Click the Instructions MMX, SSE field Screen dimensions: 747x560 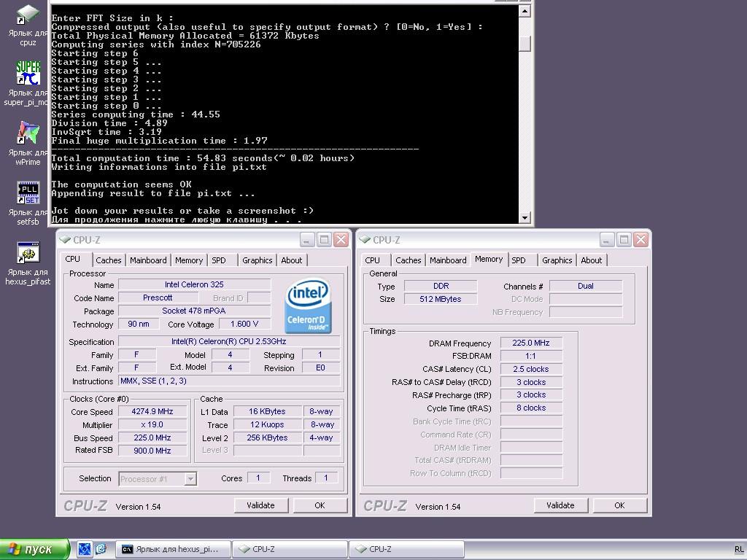pyautogui.click(x=230, y=381)
